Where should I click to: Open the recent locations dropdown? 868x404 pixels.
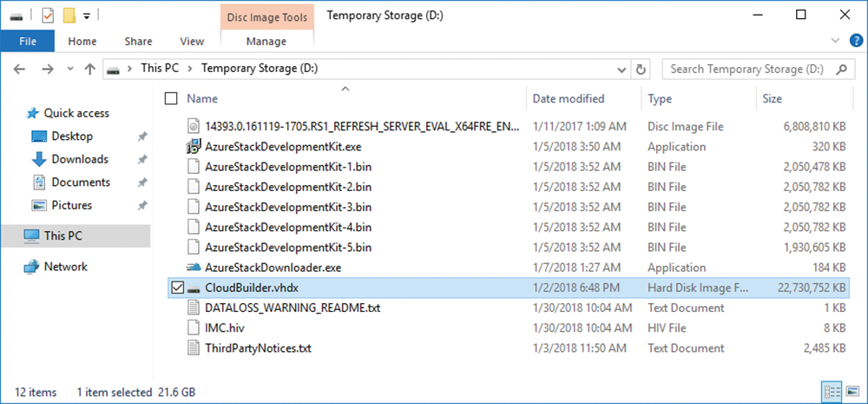click(x=69, y=69)
